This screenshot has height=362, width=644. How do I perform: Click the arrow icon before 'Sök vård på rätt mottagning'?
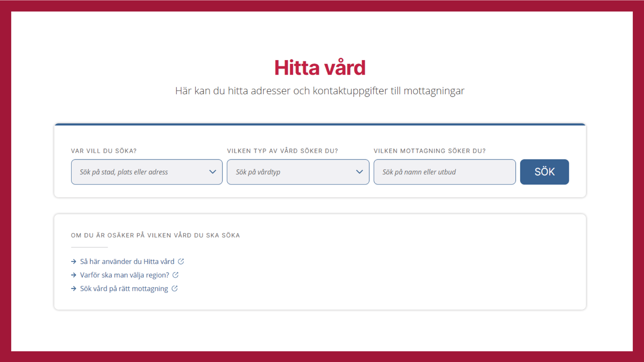point(74,289)
